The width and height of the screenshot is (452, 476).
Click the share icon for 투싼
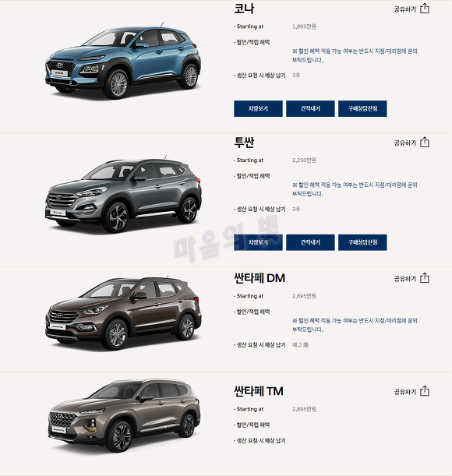[x=425, y=142]
